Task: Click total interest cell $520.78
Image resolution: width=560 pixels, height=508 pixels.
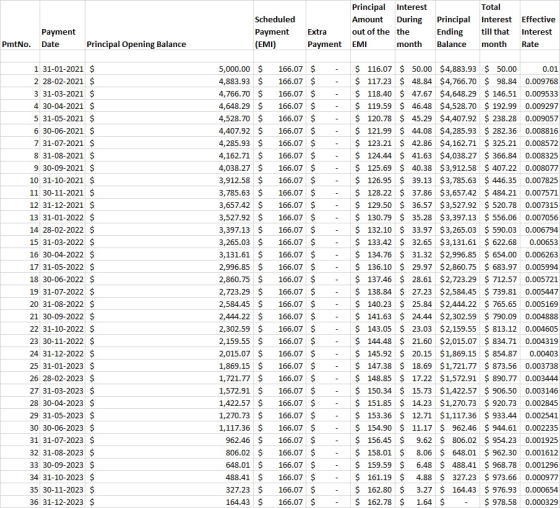Action: [500, 205]
